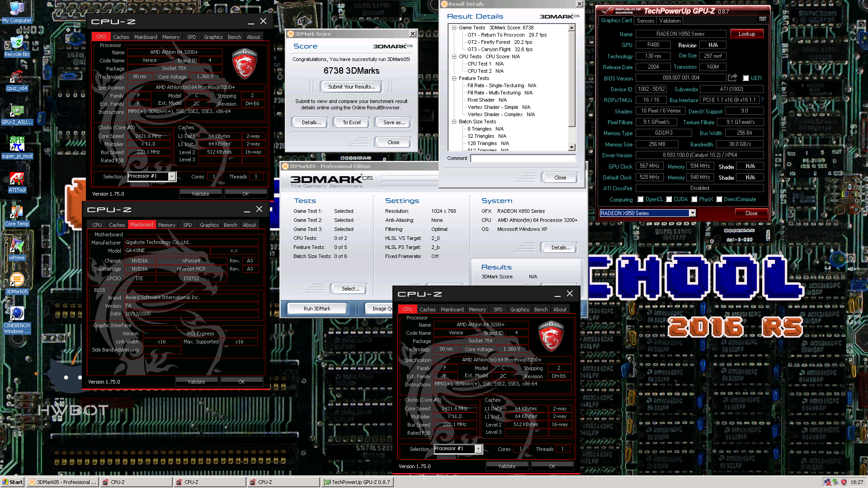Click the 3DMark Score window title icon
Image resolution: width=868 pixels, height=488 pixels.
[291, 34]
